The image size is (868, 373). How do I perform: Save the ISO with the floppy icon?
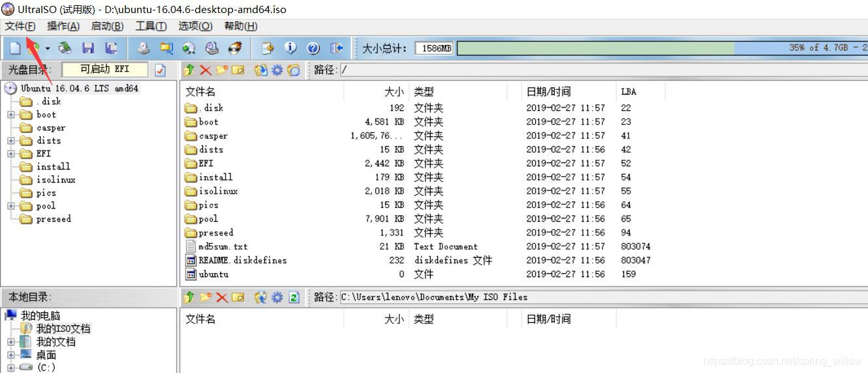[x=88, y=48]
